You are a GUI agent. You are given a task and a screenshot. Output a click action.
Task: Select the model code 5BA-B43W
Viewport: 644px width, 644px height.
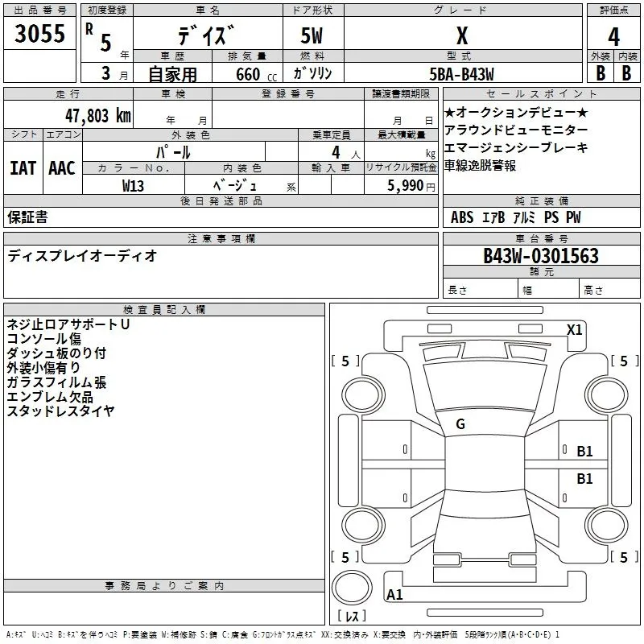[x=461, y=73]
